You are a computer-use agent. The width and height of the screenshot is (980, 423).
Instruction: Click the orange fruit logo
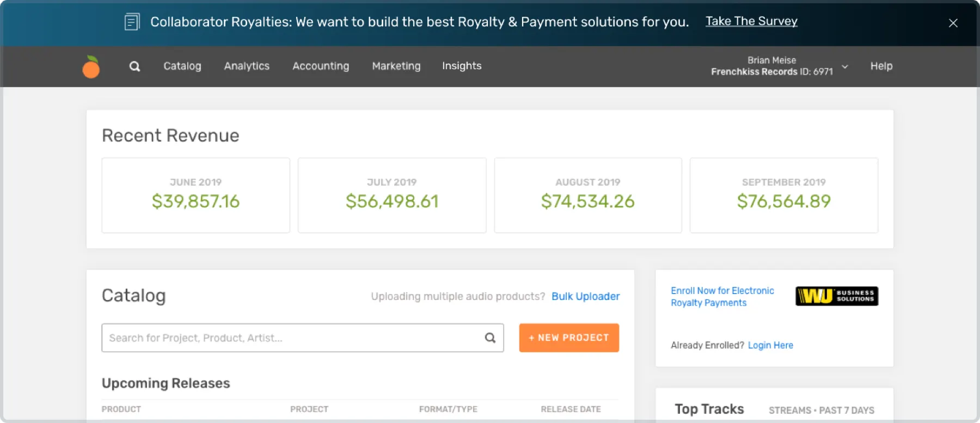pyautogui.click(x=91, y=67)
